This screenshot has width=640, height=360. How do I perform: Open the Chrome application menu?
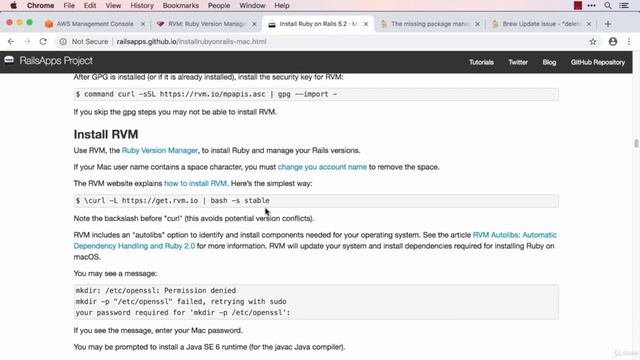(40, 6)
